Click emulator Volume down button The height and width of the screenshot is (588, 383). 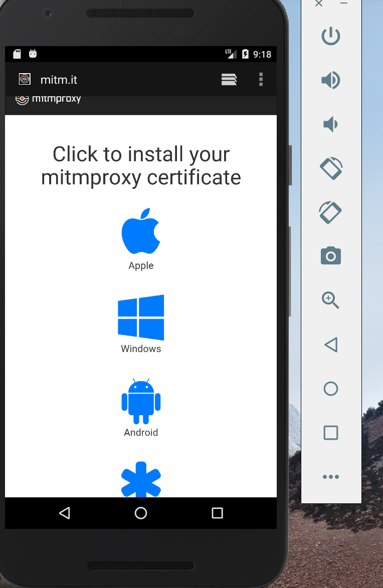click(x=331, y=124)
